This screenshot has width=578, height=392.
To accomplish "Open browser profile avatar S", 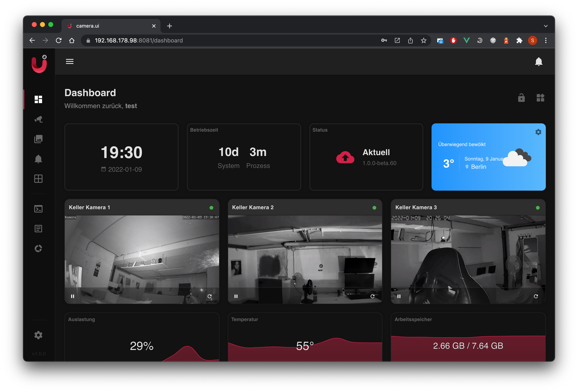I will pyautogui.click(x=532, y=40).
